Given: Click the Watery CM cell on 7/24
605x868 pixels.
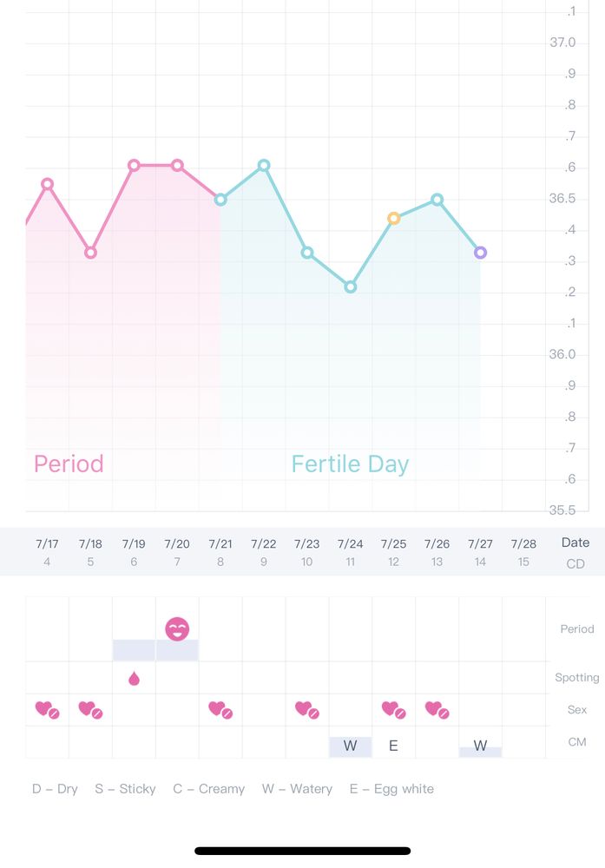Looking at the screenshot, I should pos(351,746).
